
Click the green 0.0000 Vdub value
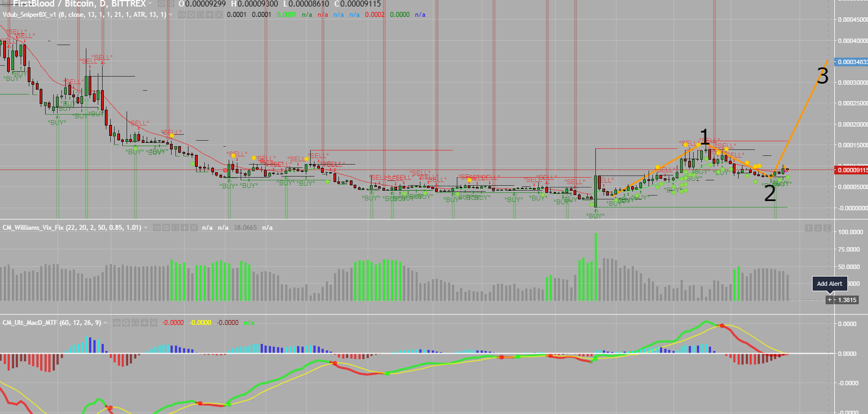point(400,15)
